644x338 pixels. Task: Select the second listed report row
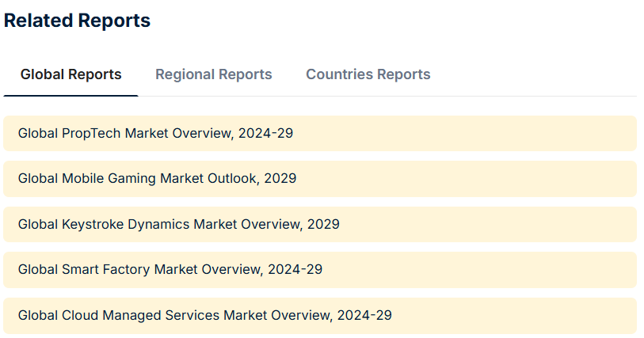tap(320, 179)
